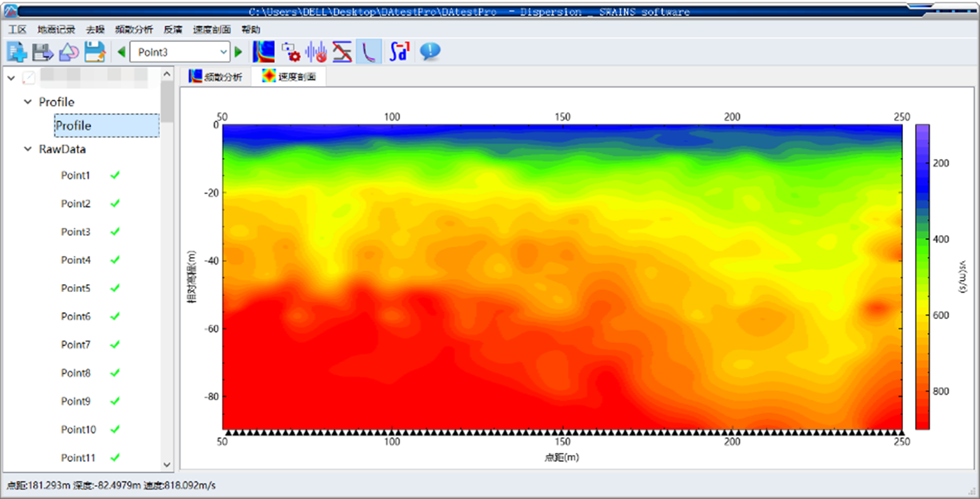Select Point6 in the RawData tree
The image size is (980, 499).
coord(76,316)
